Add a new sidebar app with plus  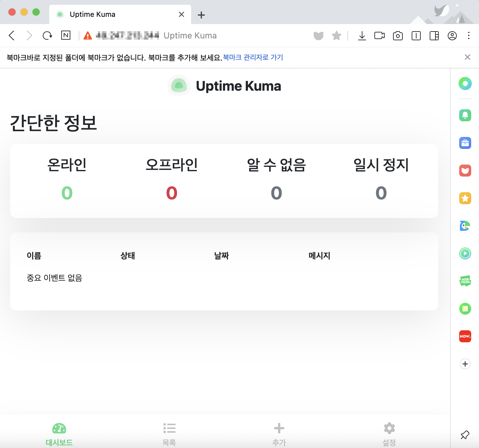tap(465, 364)
